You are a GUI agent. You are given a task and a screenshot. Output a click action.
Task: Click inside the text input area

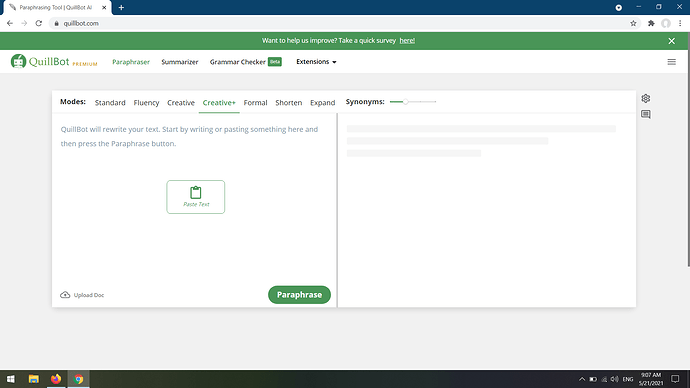tap(195, 198)
